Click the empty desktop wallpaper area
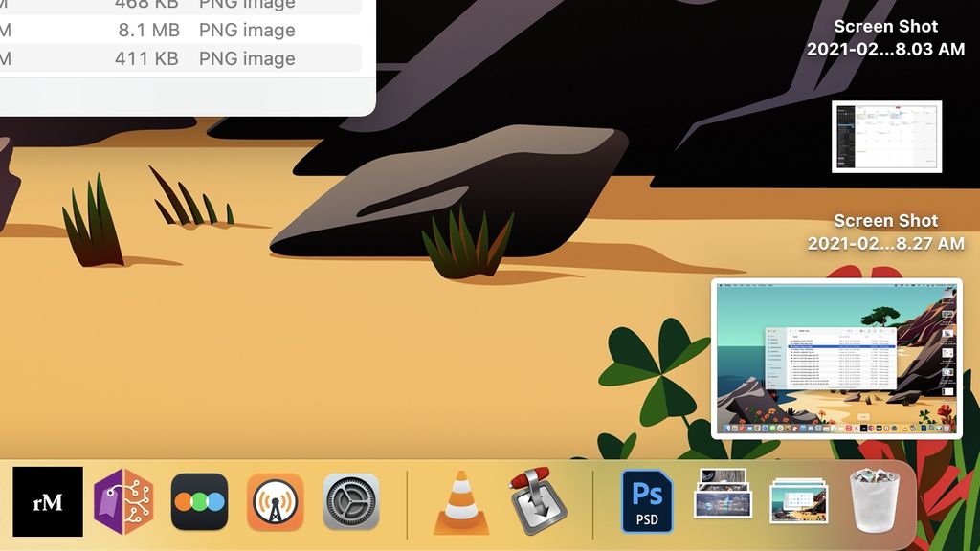980x551 pixels. click(x=287, y=383)
